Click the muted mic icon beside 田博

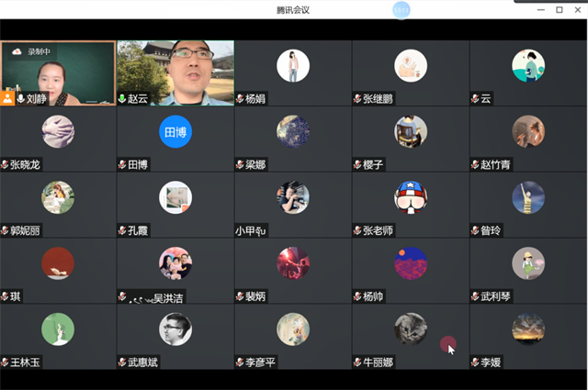(x=122, y=164)
